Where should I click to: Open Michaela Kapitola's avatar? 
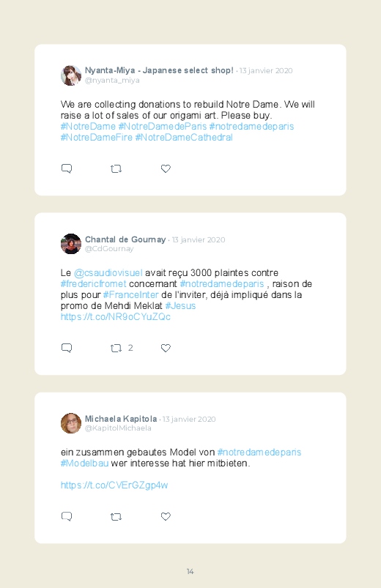tap(71, 423)
